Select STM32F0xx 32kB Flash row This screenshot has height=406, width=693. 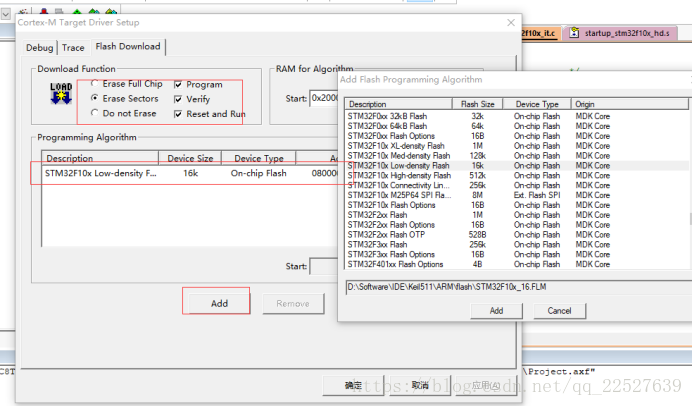(x=517, y=116)
